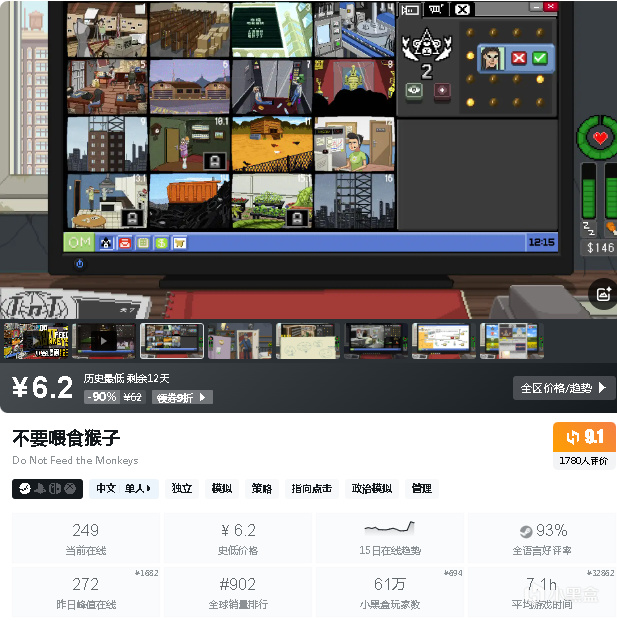This screenshot has height=621, width=617.
Task: Click the Do Not Feed the Monkeys subtitle
Action: [75, 460]
